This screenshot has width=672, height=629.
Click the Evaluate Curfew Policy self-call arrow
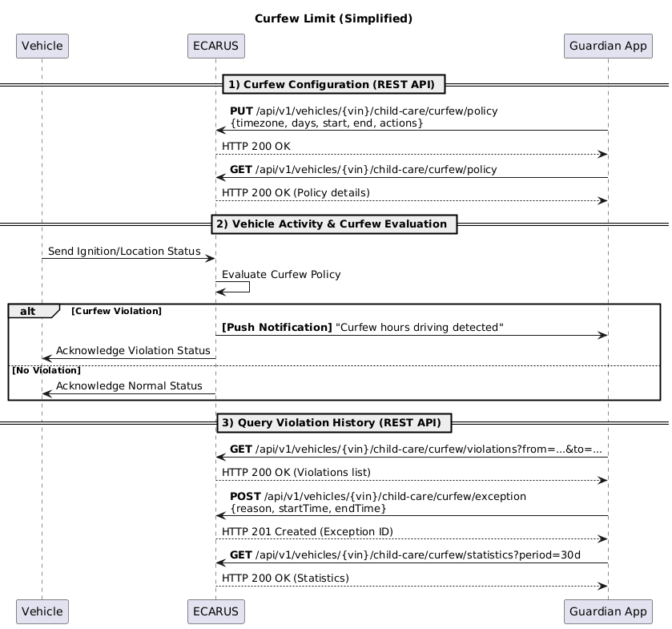tap(233, 287)
